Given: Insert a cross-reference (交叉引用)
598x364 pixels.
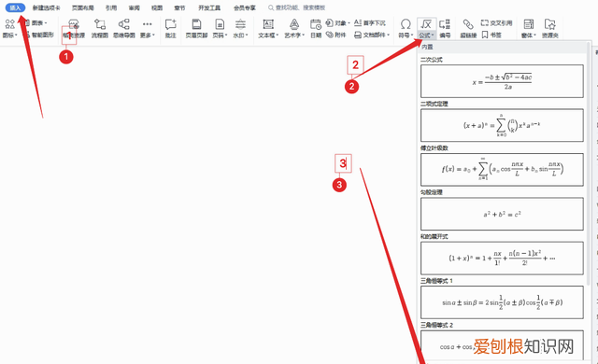Looking at the screenshot, I should [x=496, y=23].
